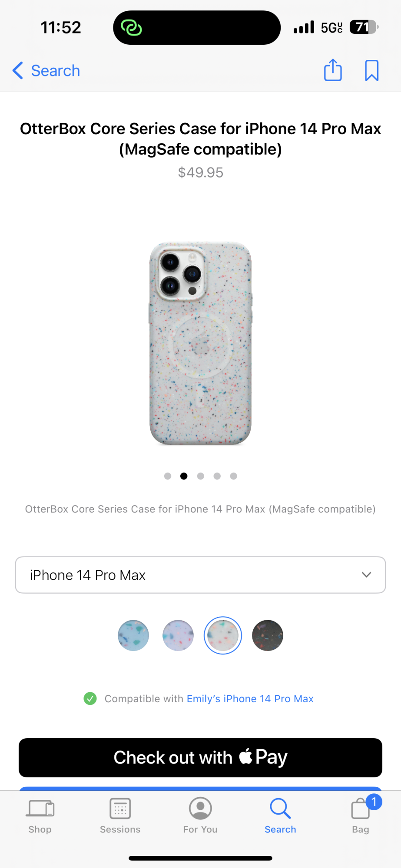Image resolution: width=401 pixels, height=868 pixels.
Task: Open the For You tab icon
Action: point(200,809)
